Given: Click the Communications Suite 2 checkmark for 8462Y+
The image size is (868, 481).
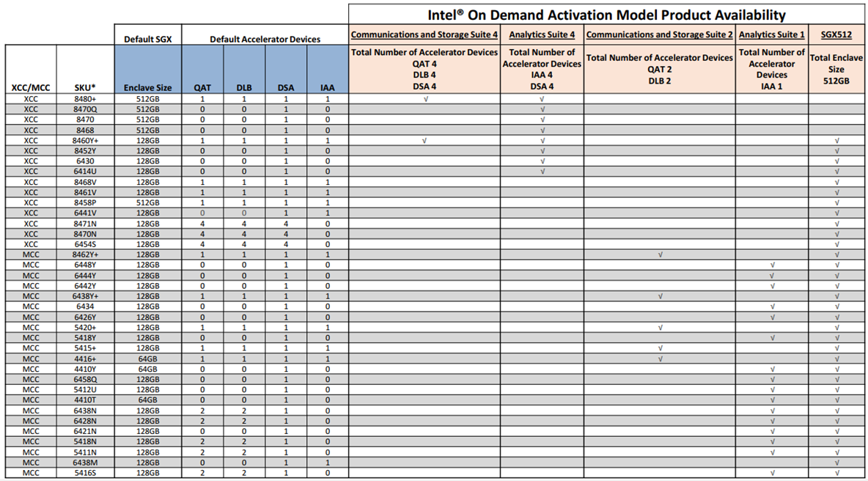Looking at the screenshot, I should (x=660, y=254).
